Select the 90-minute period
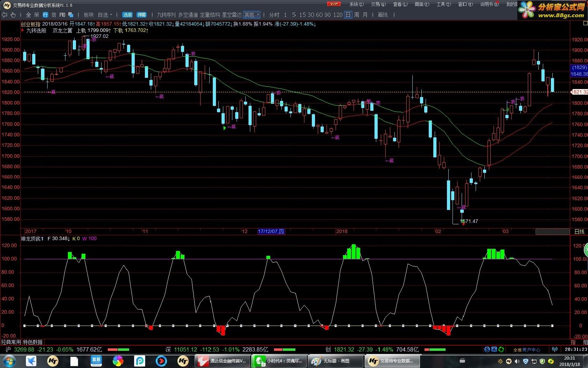The width and height of the screenshot is (588, 368). click(328, 15)
